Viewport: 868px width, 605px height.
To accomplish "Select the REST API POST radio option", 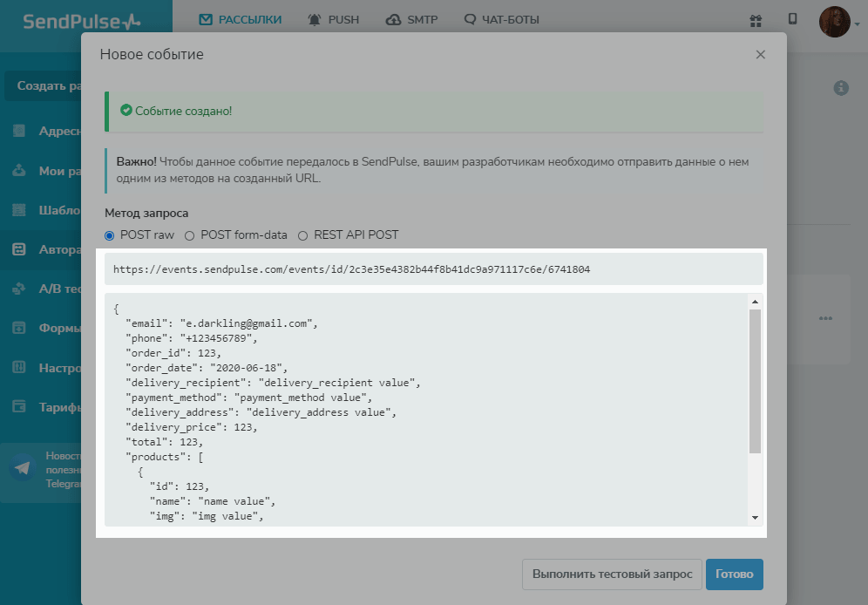I will coord(303,235).
